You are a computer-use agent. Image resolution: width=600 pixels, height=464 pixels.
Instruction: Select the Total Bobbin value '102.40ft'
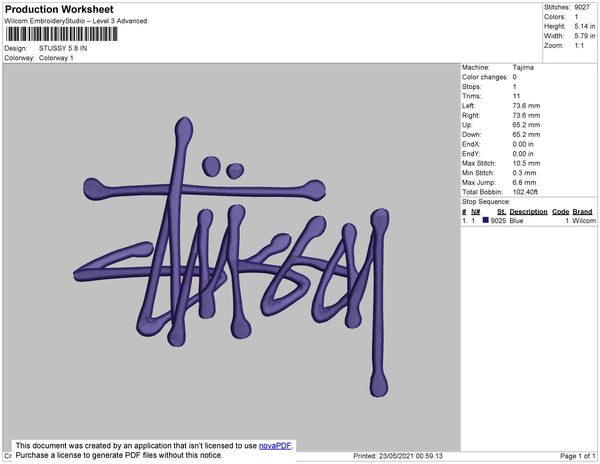click(x=525, y=192)
